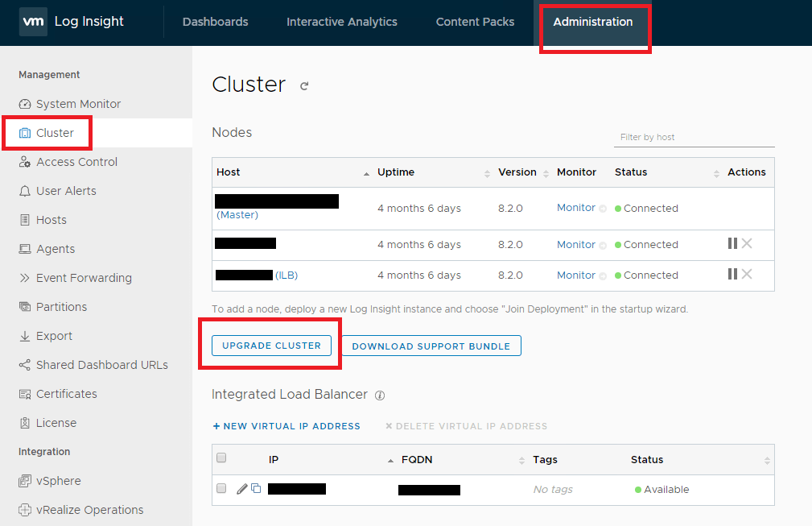Open Monitor link for the Master node
Screen dimensions: 812x526
575,208
